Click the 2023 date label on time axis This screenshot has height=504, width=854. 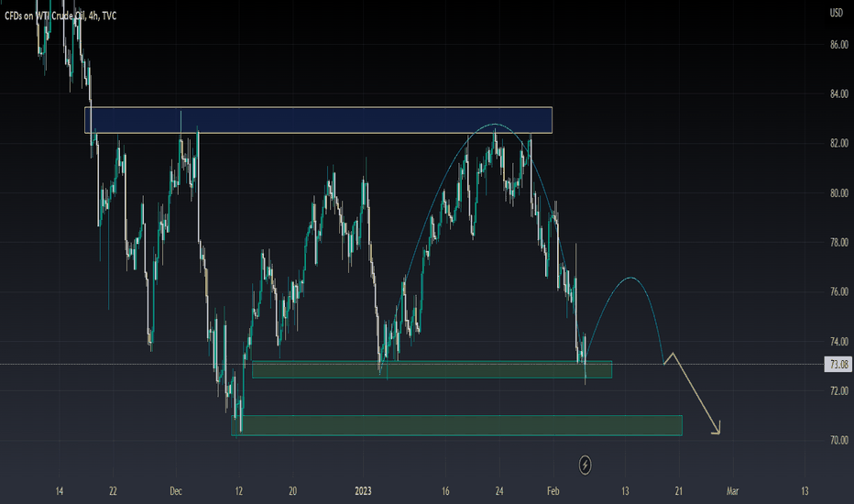pos(363,491)
